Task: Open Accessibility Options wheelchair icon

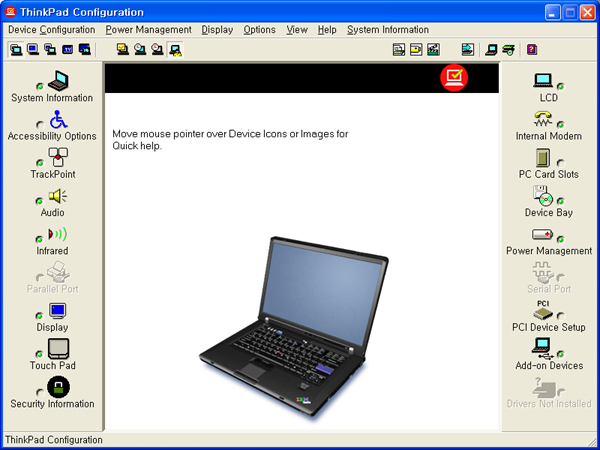Action: click(58, 119)
